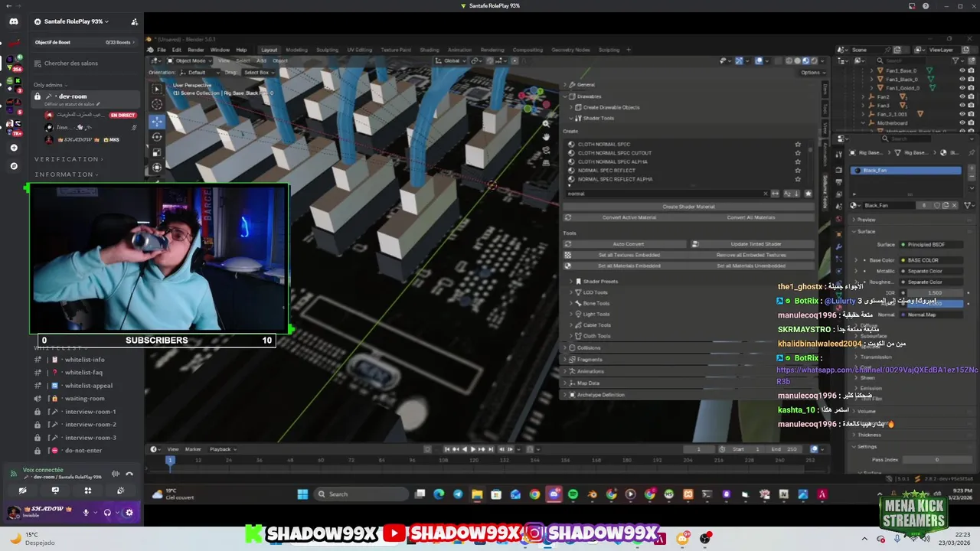
Task: Open Discord Activities button
Action: (x=87, y=491)
